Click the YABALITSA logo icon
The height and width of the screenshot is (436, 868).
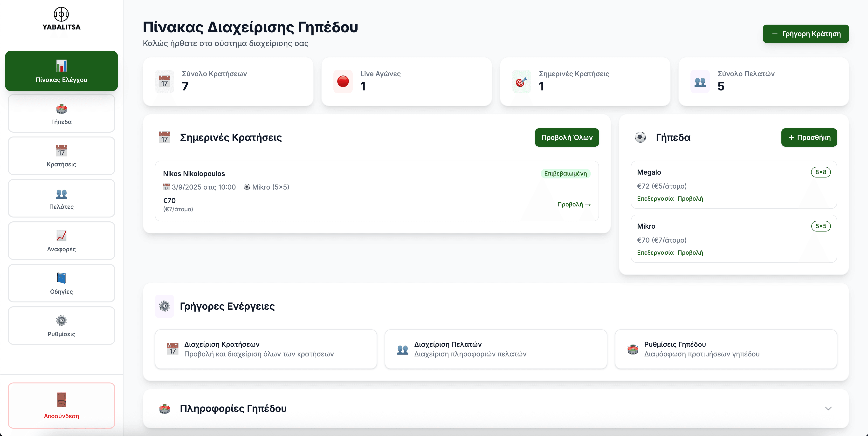click(61, 14)
